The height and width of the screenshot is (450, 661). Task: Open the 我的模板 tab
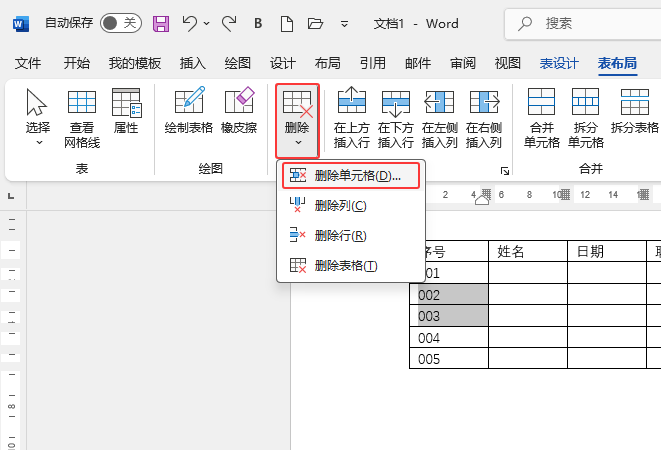coord(135,63)
